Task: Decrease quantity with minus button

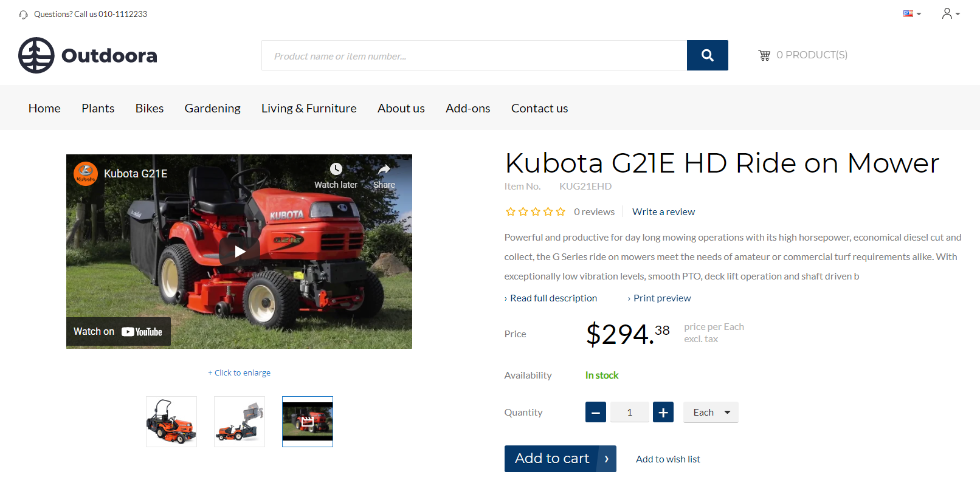Action: [x=596, y=412]
